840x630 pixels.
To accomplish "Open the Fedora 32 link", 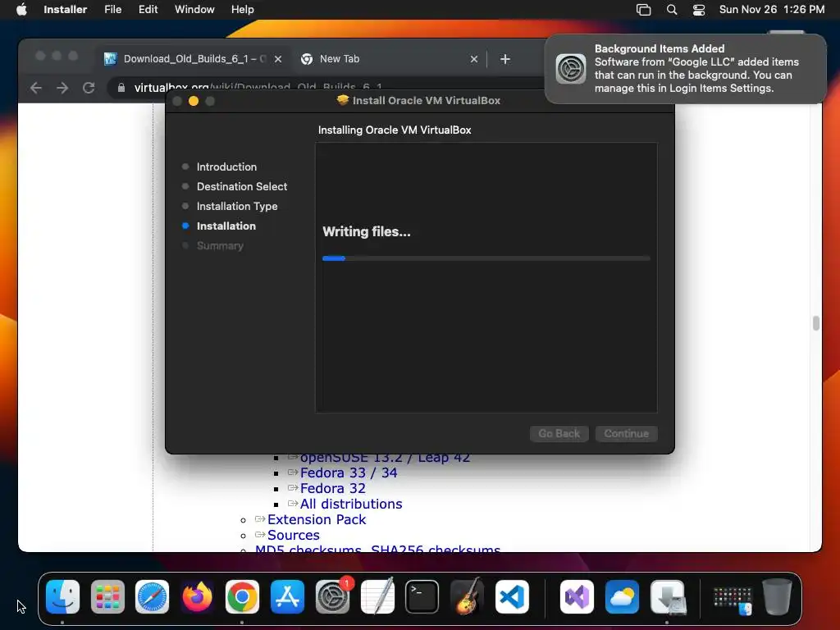I will point(333,489).
